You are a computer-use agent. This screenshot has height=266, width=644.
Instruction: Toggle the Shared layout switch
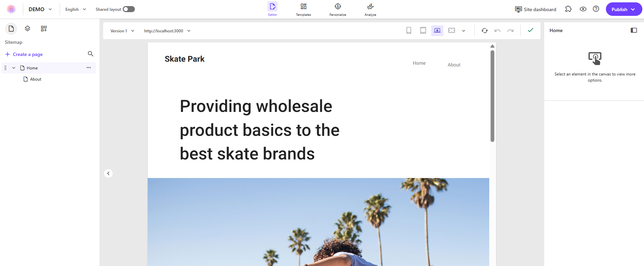(128, 9)
